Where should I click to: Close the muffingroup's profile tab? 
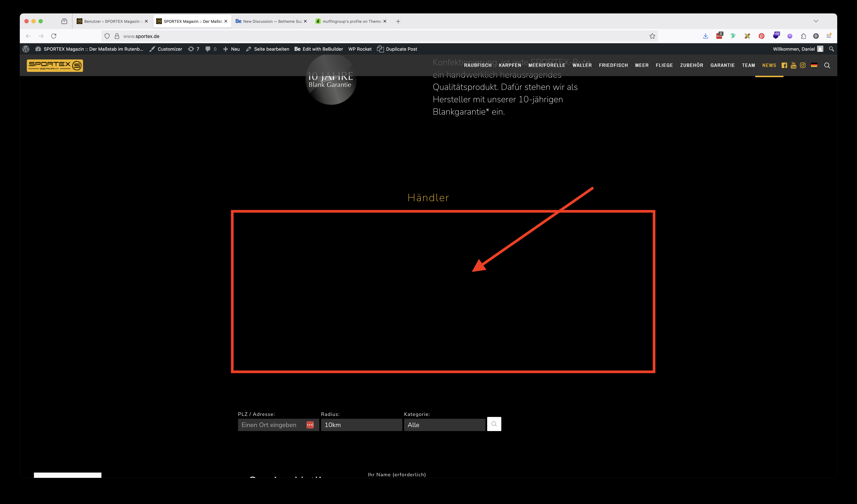click(x=385, y=21)
